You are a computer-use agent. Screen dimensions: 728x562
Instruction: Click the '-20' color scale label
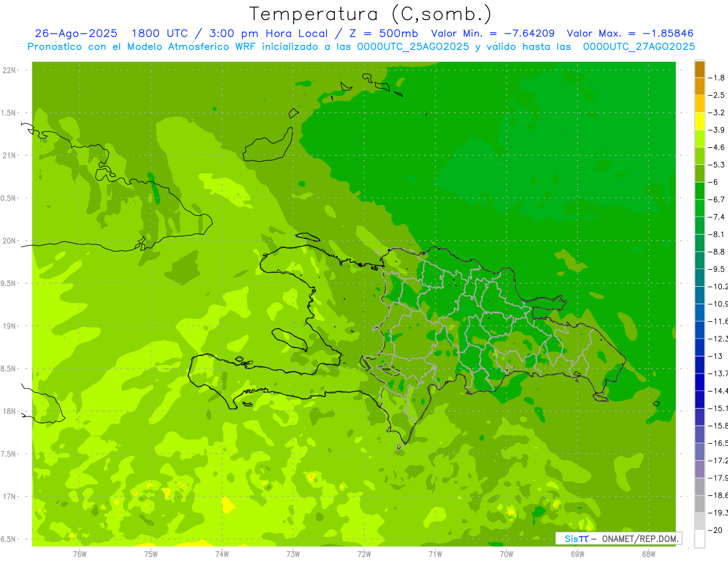(715, 530)
